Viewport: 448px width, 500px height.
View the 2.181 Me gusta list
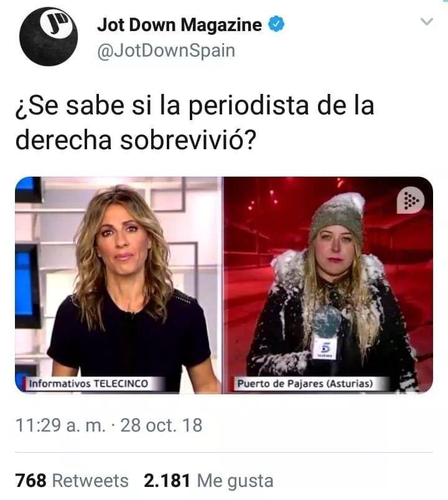pos(208,480)
